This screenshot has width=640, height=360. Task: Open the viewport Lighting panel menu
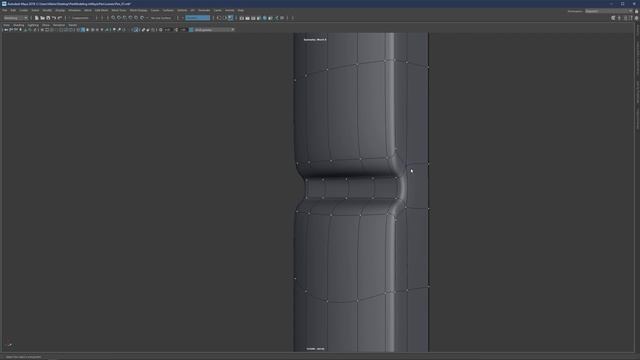(33, 25)
